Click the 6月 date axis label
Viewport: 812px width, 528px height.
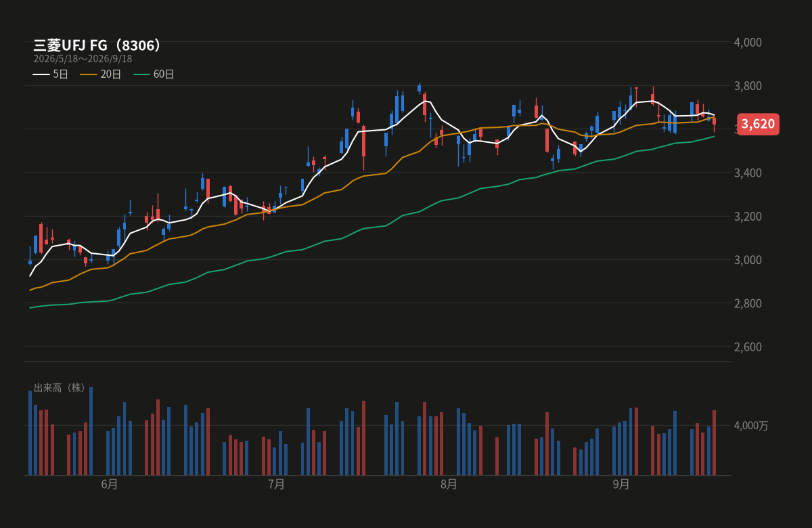pyautogui.click(x=109, y=485)
